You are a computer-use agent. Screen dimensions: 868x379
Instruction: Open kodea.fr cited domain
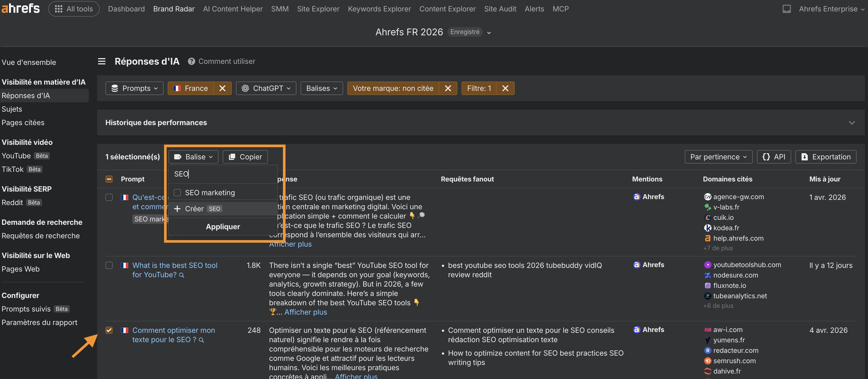(x=726, y=228)
